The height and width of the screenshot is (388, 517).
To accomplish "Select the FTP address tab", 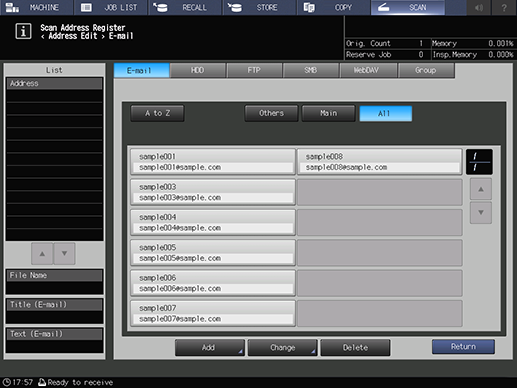I will (x=254, y=70).
